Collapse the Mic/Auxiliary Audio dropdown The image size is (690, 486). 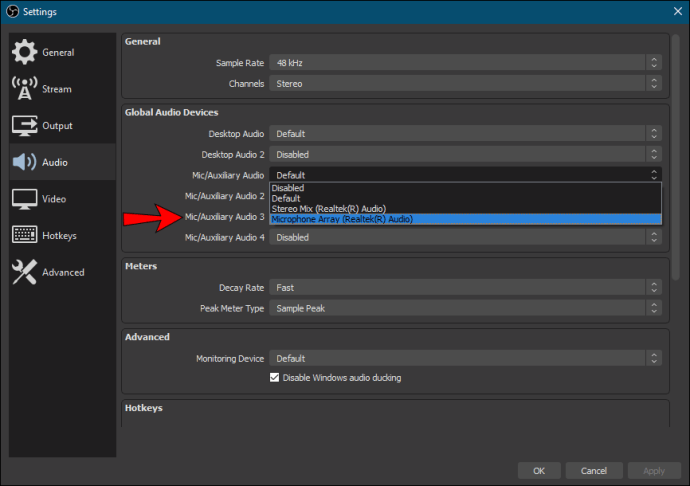tap(465, 175)
